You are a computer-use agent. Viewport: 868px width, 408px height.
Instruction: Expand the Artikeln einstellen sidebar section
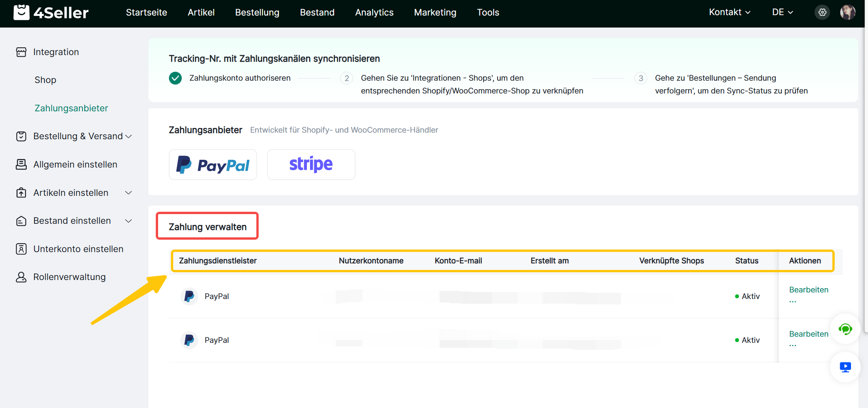129,193
